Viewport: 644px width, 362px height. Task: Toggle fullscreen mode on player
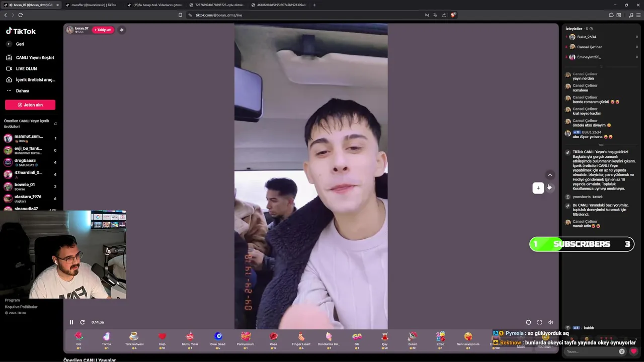click(539, 322)
